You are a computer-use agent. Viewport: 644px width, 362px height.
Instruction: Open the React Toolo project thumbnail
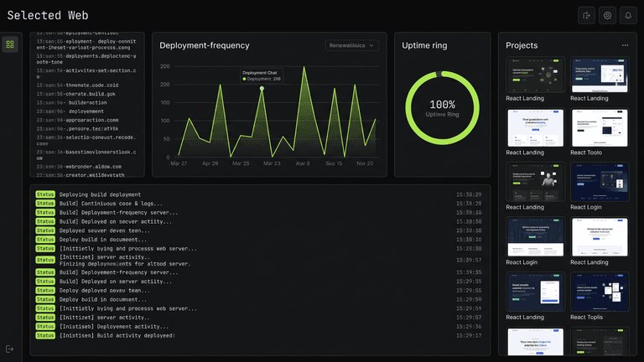tap(600, 127)
